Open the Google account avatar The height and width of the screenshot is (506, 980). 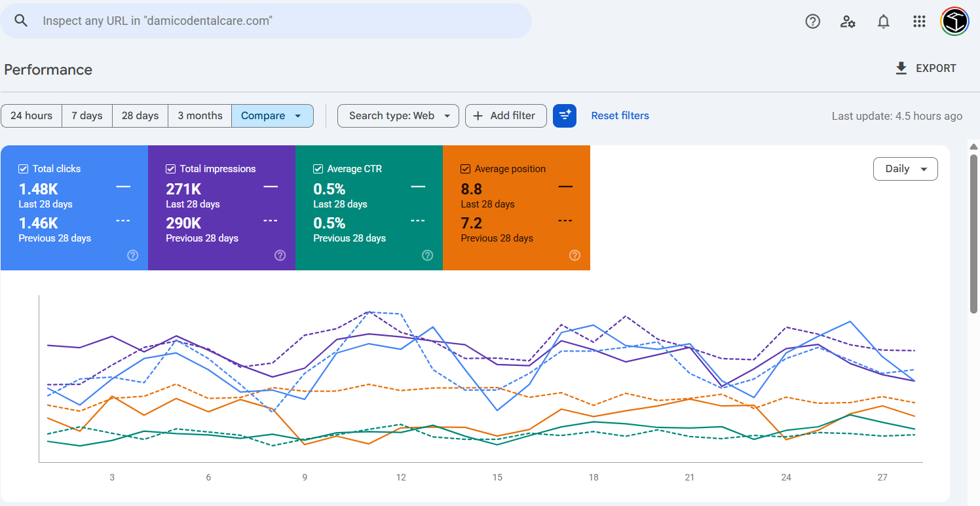954,21
